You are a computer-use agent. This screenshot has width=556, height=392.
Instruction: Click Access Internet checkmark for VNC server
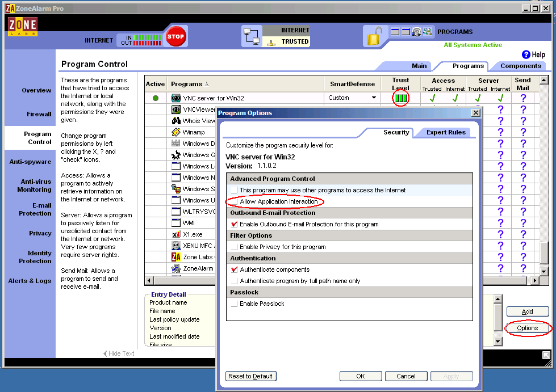(455, 98)
